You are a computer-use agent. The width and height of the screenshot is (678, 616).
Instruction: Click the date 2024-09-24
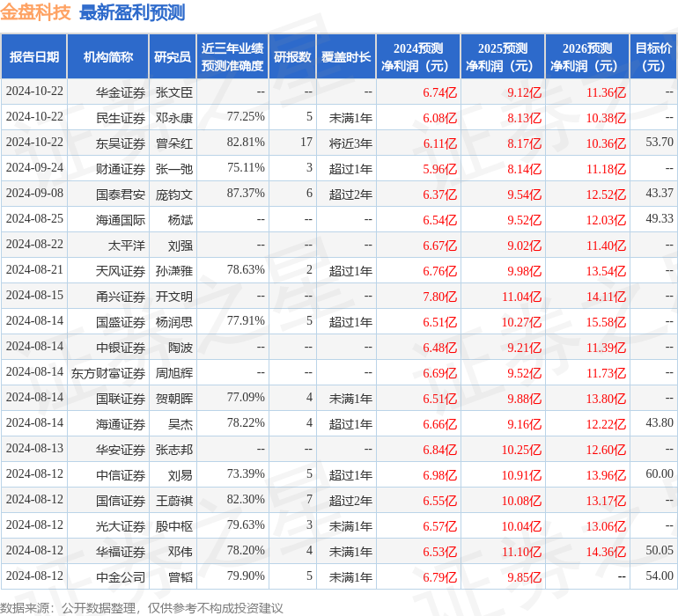click(x=34, y=168)
